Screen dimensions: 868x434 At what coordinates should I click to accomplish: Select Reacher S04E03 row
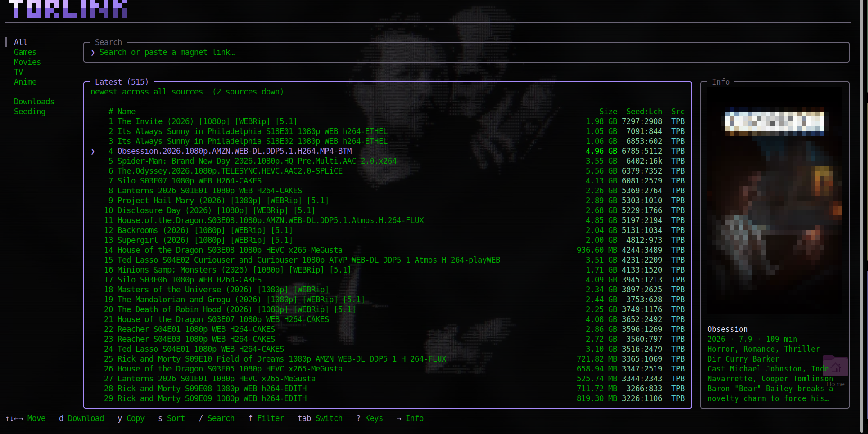tap(388, 339)
